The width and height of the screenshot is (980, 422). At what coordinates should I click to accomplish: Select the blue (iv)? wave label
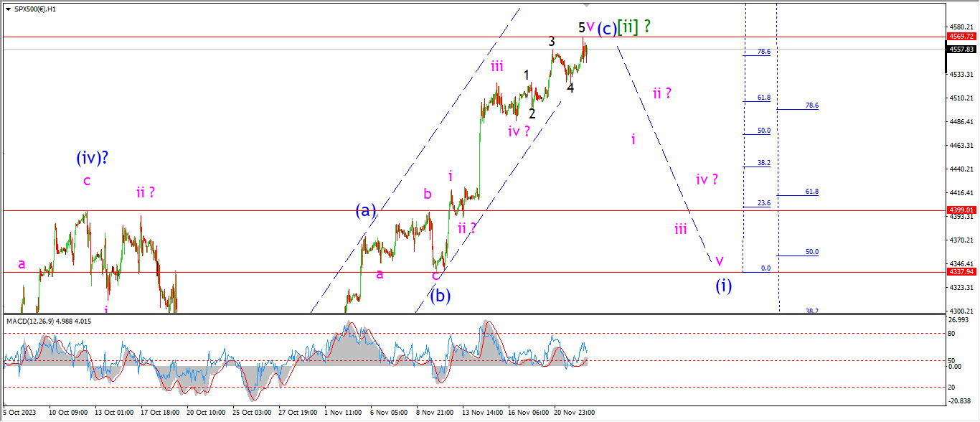(93, 157)
